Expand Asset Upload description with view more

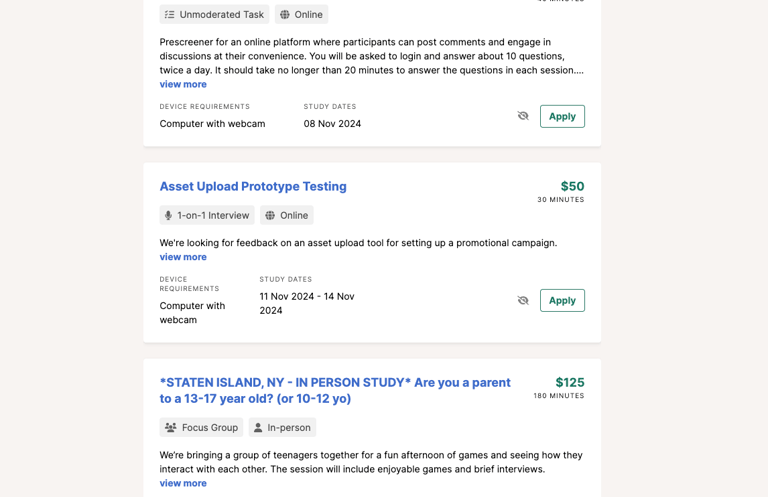click(x=183, y=257)
